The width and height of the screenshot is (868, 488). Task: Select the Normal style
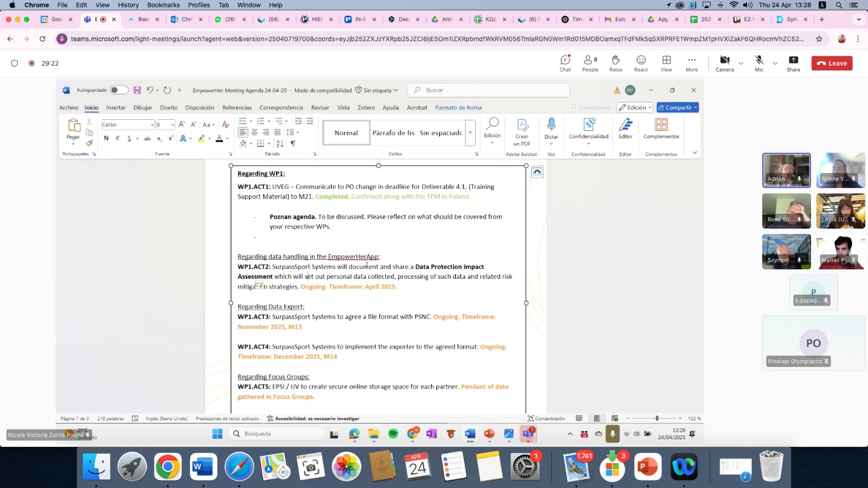pyautogui.click(x=346, y=133)
